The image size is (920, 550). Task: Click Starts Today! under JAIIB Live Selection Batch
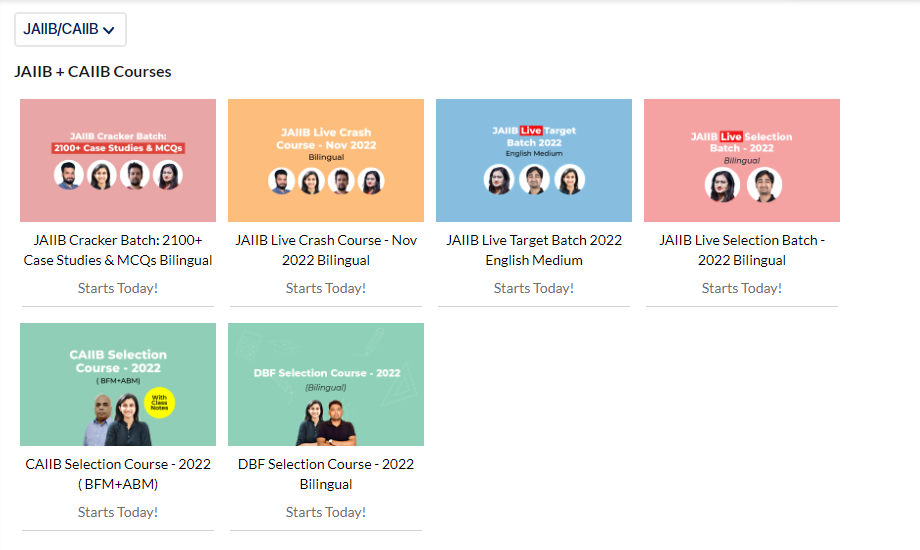742,288
